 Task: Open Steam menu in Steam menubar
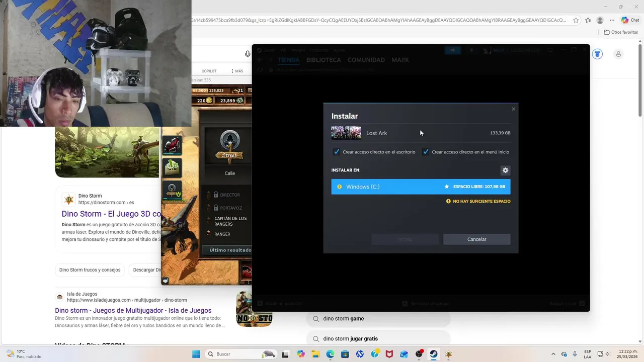click(270, 50)
